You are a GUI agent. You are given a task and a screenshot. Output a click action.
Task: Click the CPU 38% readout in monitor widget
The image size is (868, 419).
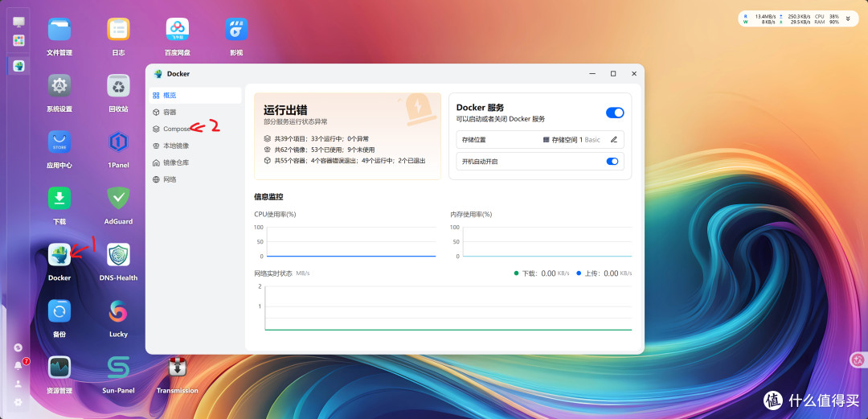(x=827, y=16)
